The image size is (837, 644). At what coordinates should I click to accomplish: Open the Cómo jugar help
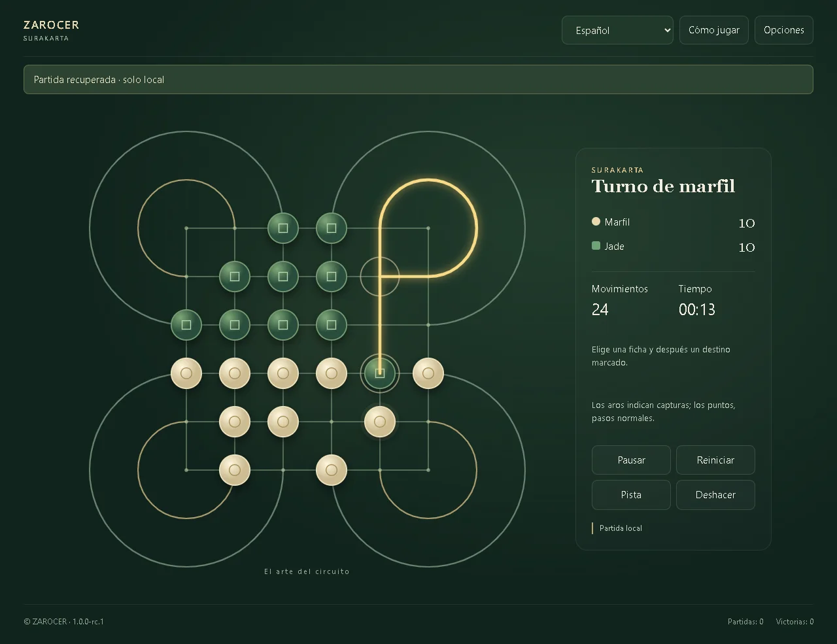(714, 30)
